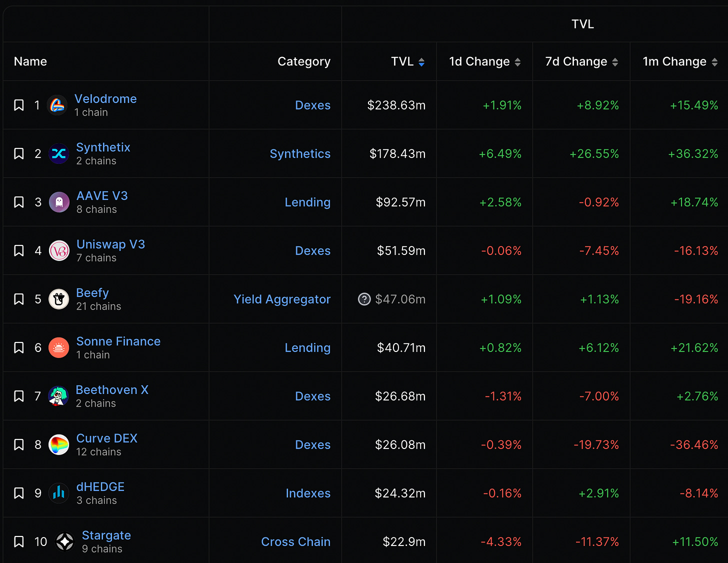Screen dimensions: 728x563
Task: Open the Indexes category link
Action: pyautogui.click(x=308, y=493)
